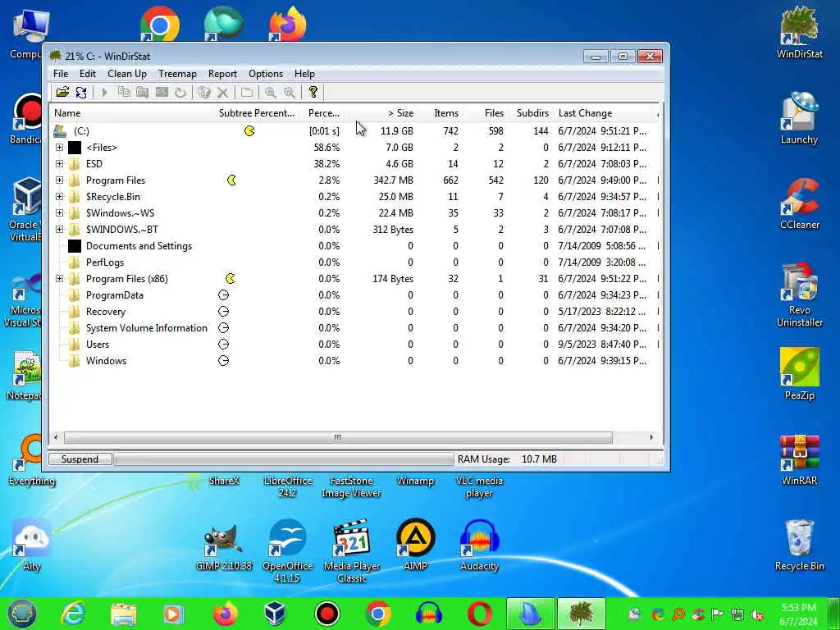The image size is (840, 630).
Task: Open the Treemap menu
Action: [177, 74]
